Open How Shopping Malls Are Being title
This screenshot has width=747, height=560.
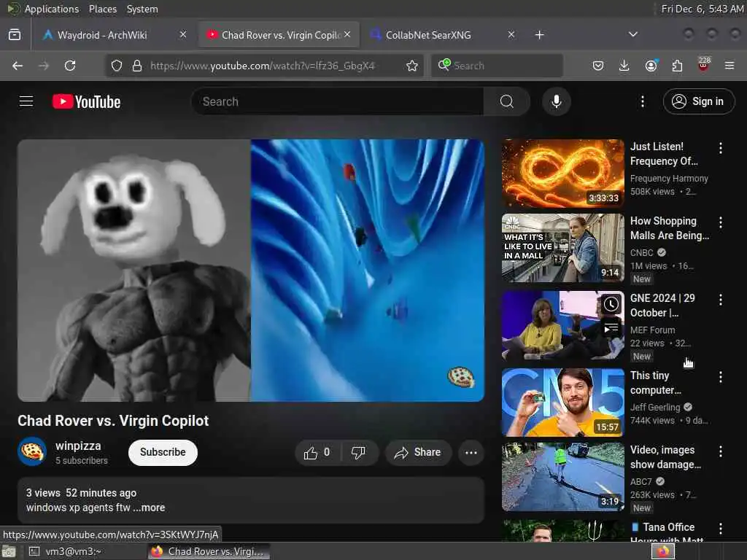point(670,228)
